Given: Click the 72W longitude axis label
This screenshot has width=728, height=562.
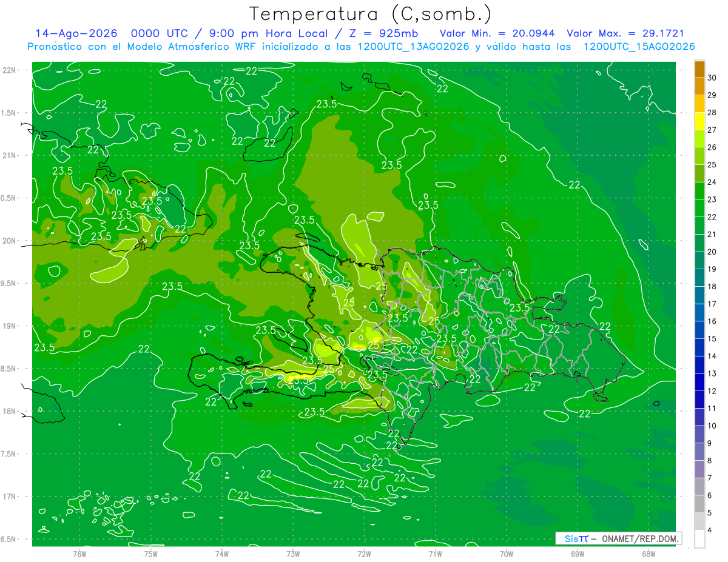Looking at the screenshot, I should (x=364, y=554).
